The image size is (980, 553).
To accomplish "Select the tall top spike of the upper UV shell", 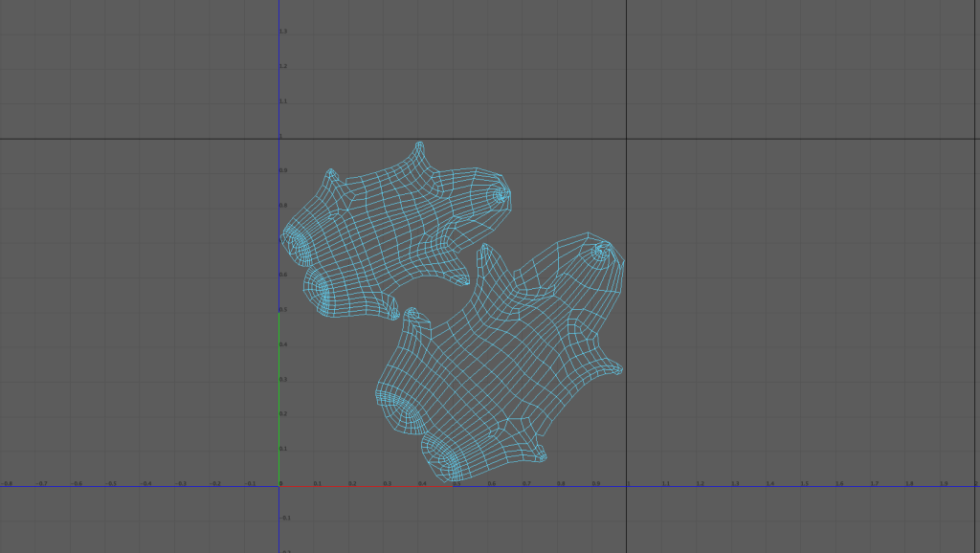I will click(418, 150).
